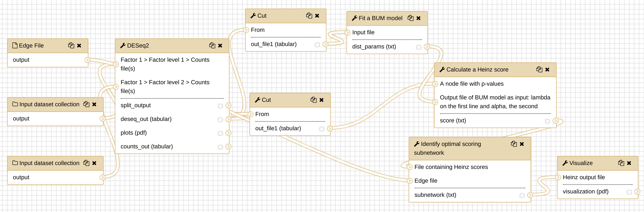Click output connector of bottom Input dataset collection
The image size is (644, 212).
[102, 177]
